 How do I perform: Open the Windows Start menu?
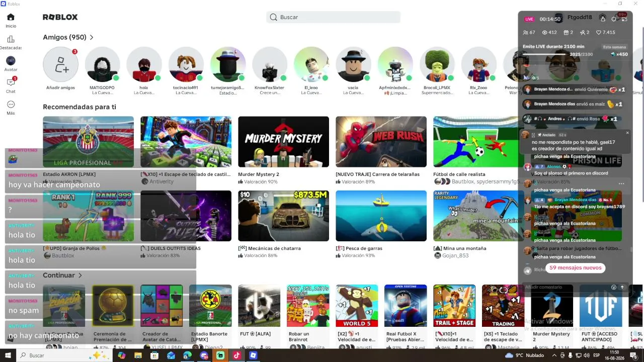(9, 355)
